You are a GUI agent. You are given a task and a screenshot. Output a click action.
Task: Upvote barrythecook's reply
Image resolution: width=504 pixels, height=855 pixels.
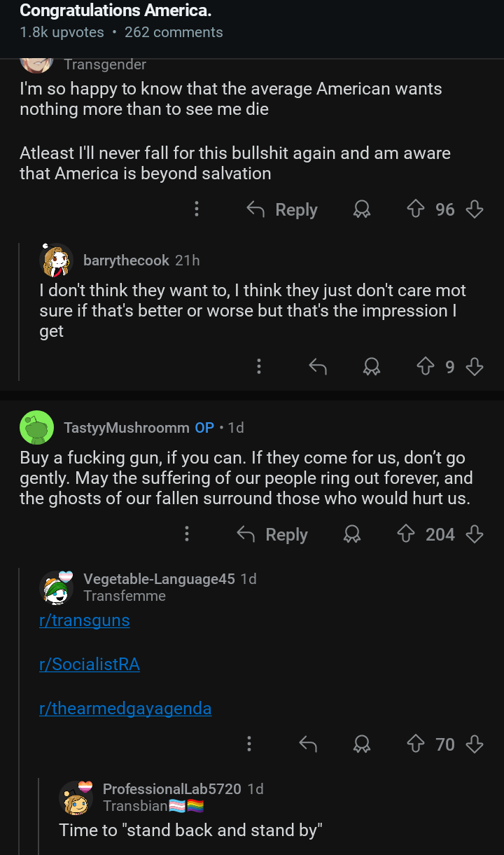tap(426, 366)
